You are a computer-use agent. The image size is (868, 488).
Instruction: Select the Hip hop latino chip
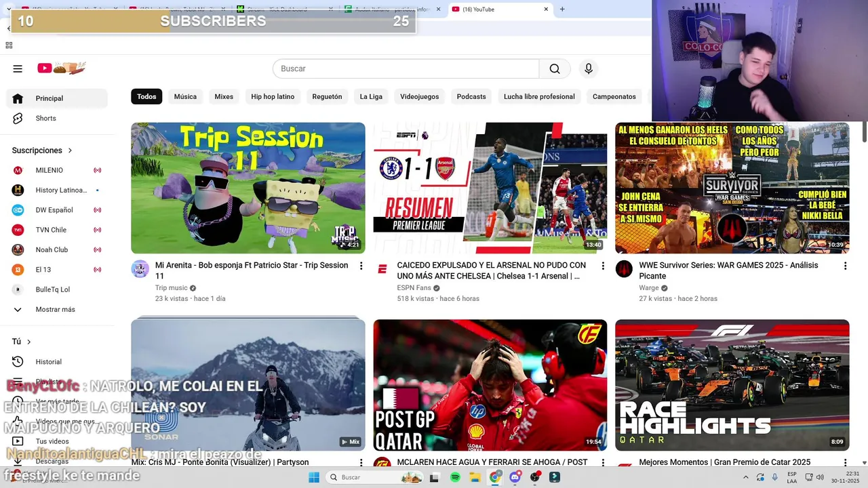click(x=273, y=96)
